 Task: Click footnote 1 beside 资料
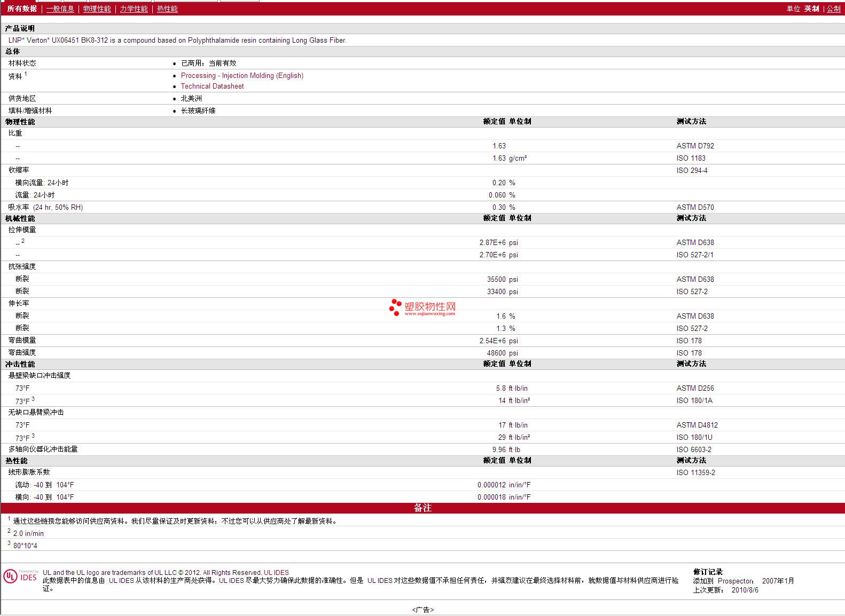coord(26,74)
